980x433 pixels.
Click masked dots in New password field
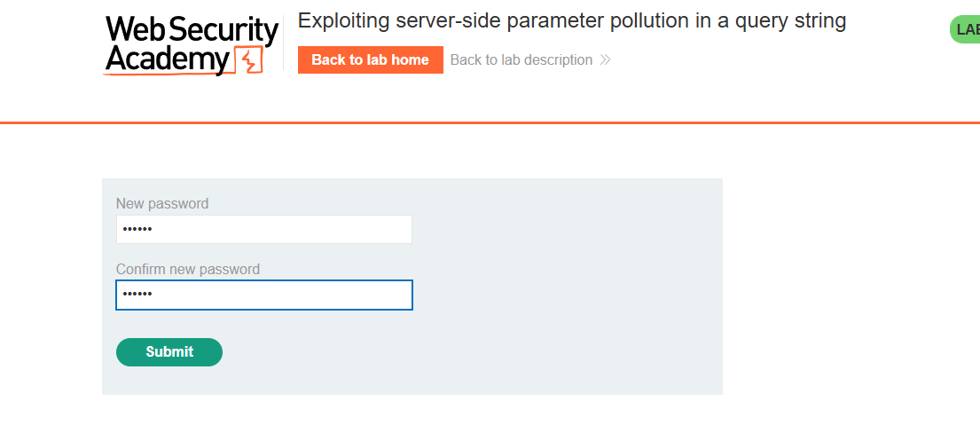(x=137, y=230)
